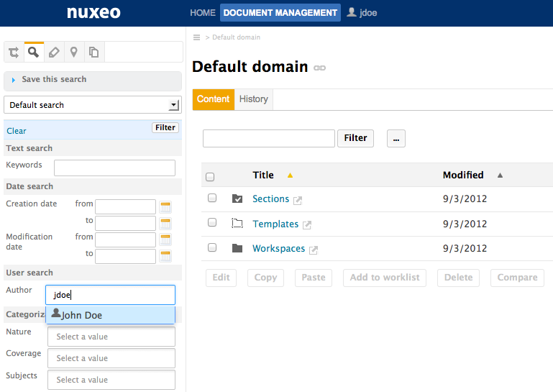Screen dimensions: 553x392
Task: Check the Sections row checkbox
Action: click(212, 199)
